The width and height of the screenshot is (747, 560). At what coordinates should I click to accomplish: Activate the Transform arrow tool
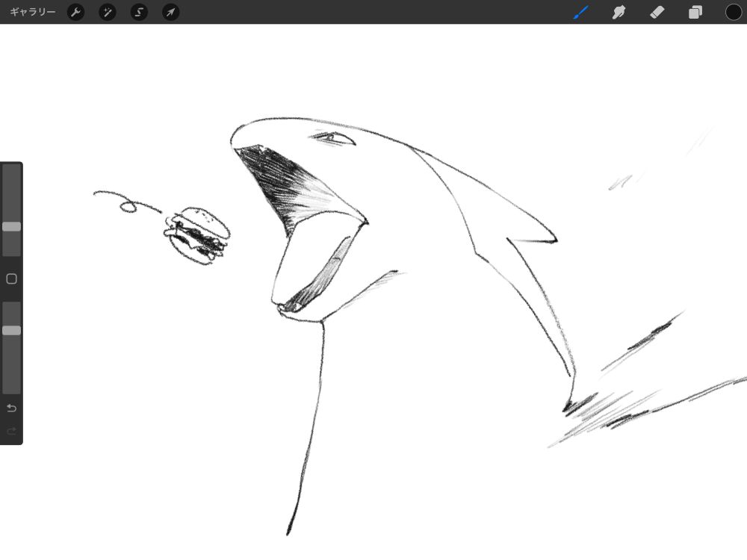170,12
